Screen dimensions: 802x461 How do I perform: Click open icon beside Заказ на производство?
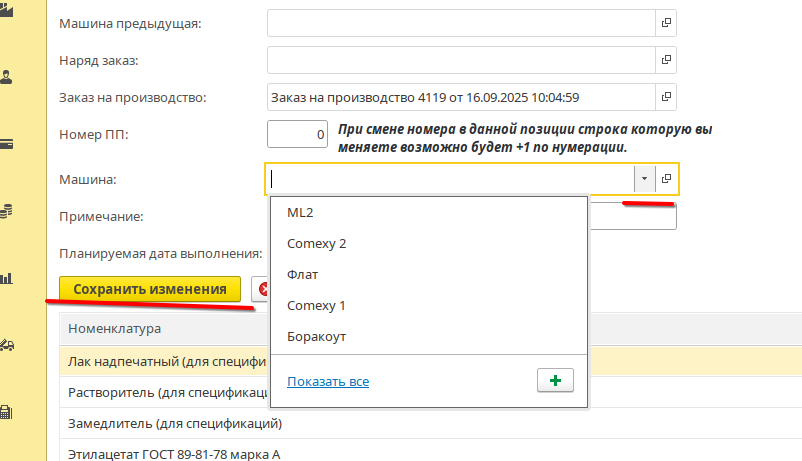[x=667, y=97]
